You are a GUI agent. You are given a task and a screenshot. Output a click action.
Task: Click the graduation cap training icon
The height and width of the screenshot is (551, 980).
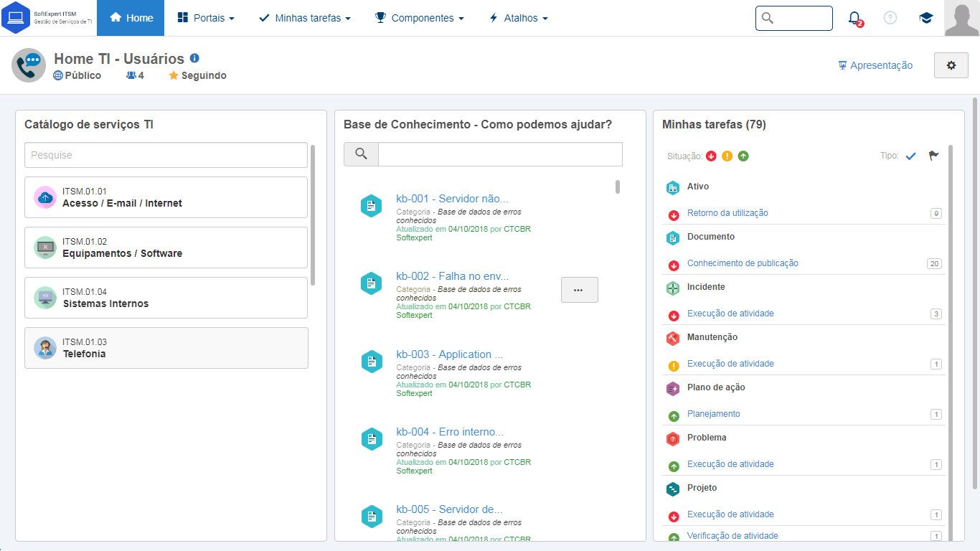click(x=926, y=18)
